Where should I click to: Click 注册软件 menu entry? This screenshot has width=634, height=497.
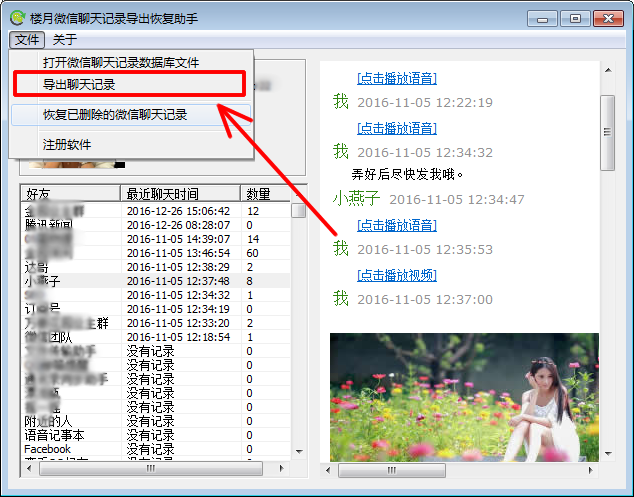coord(67,145)
